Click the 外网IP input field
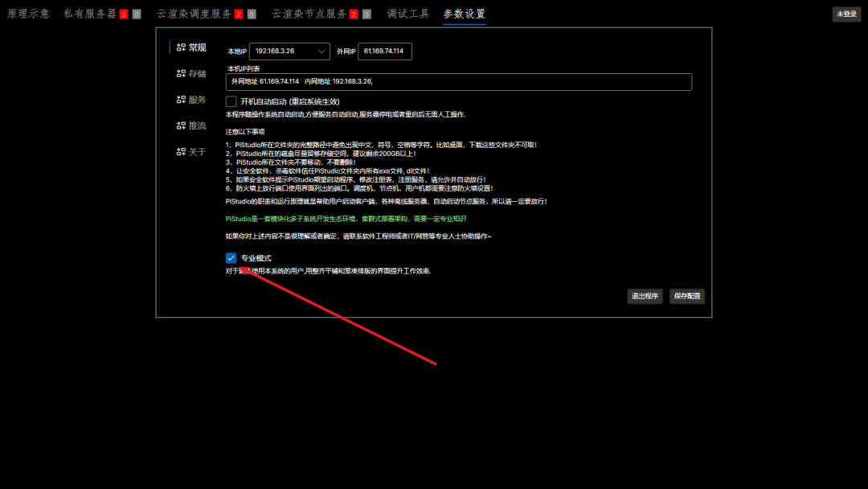Image resolution: width=868 pixels, height=489 pixels. click(385, 51)
